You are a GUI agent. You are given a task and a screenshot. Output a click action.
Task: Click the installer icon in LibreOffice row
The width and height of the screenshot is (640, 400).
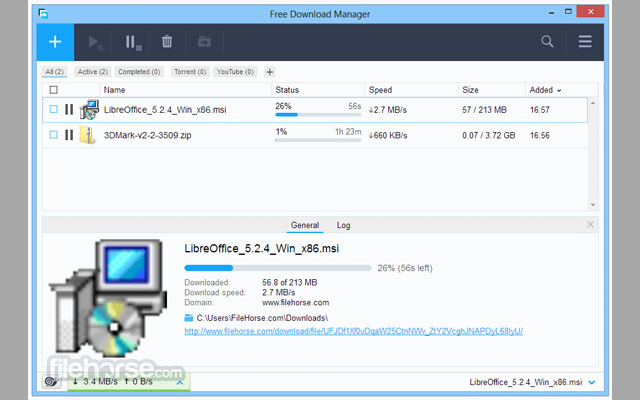(89, 109)
